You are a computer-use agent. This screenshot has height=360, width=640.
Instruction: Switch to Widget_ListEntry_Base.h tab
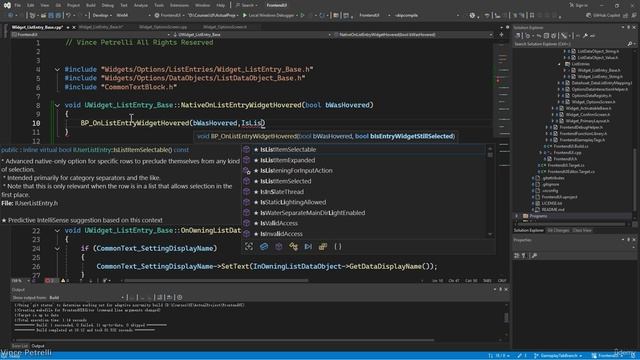[101, 27]
